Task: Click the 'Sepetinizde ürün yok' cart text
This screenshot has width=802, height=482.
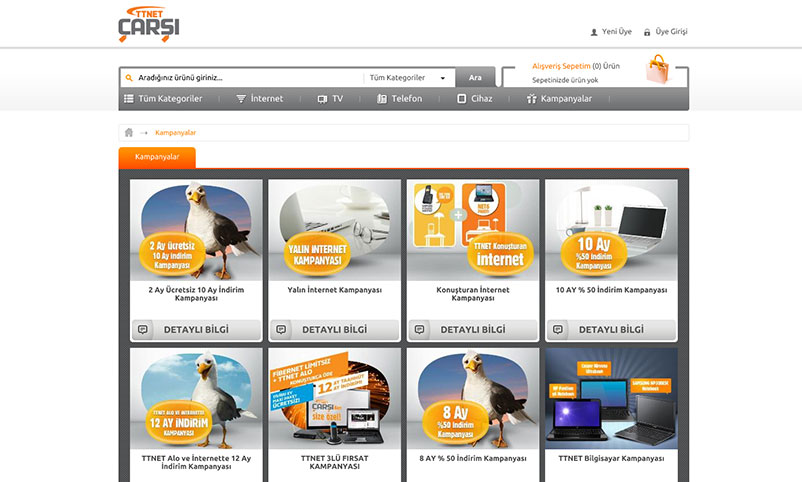Action: click(565, 80)
